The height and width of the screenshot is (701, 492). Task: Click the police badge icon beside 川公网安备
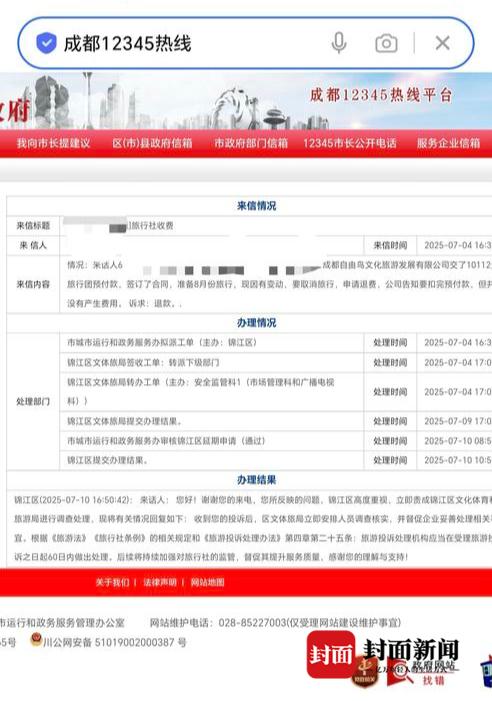coord(36,640)
